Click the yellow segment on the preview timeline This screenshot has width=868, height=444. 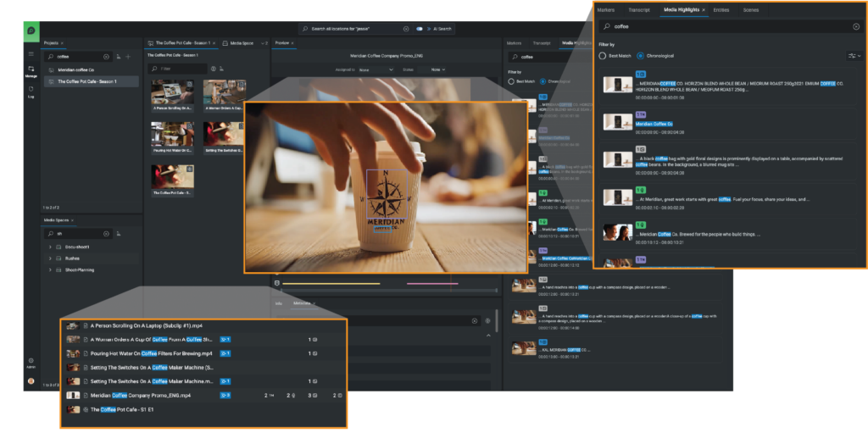click(x=331, y=284)
